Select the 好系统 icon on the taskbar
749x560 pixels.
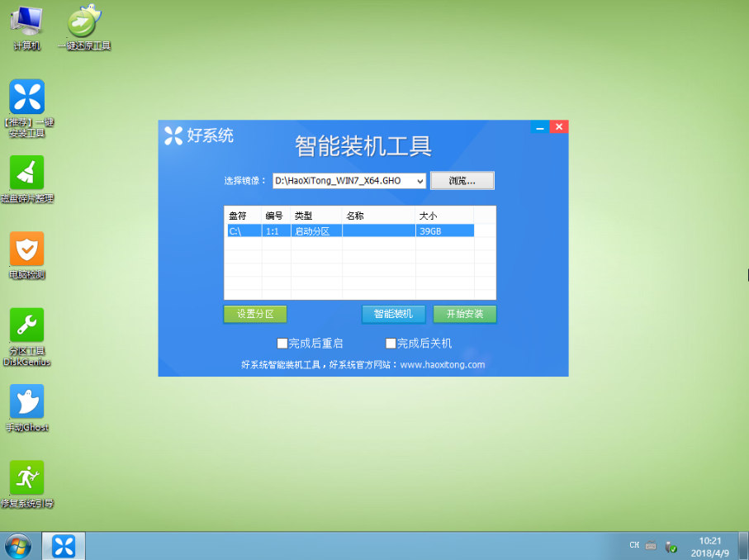click(62, 545)
